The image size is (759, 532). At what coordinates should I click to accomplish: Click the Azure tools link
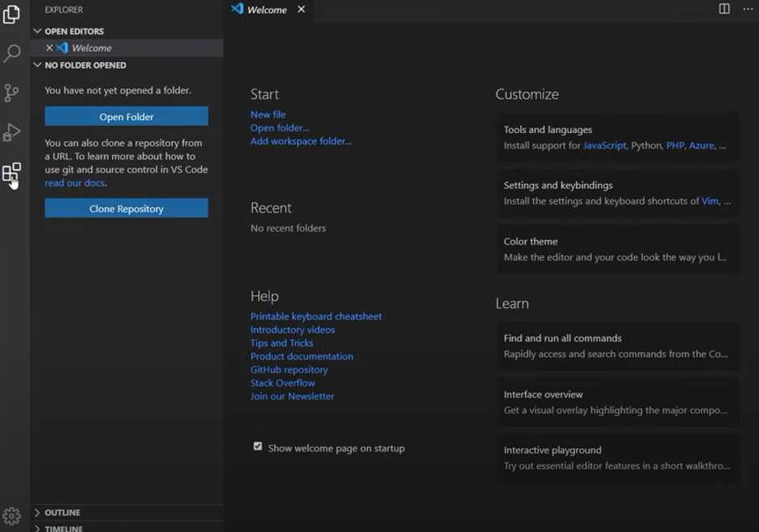coord(702,146)
